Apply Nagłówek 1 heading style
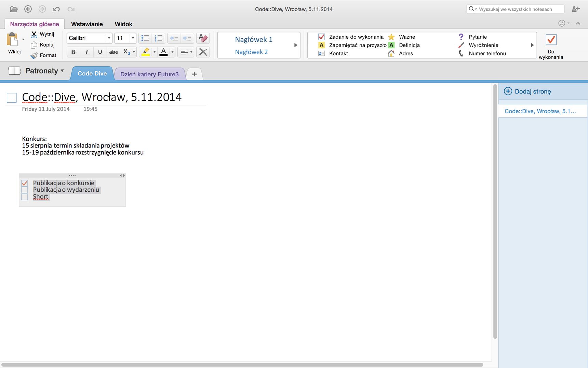This screenshot has width=588, height=368. pos(254,39)
